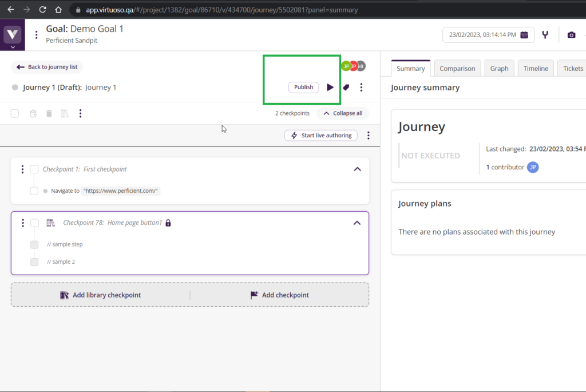The height and width of the screenshot is (392, 586).
Task: Click Back to journey list
Action: pos(47,67)
